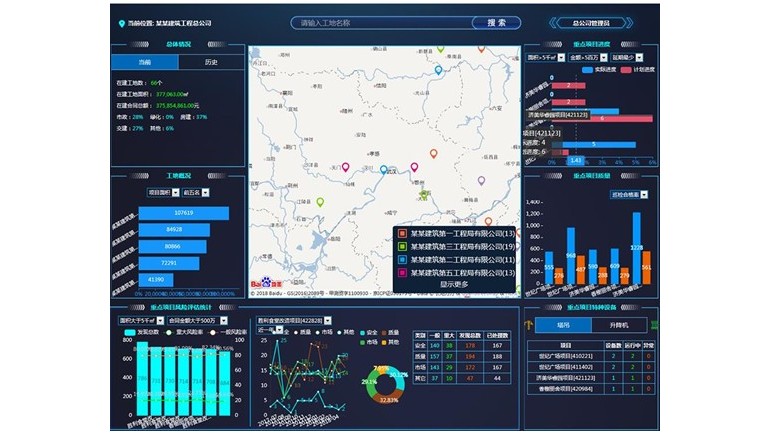Open the 项目面积 dropdown
This screenshot has width=770, height=433.
163,192
